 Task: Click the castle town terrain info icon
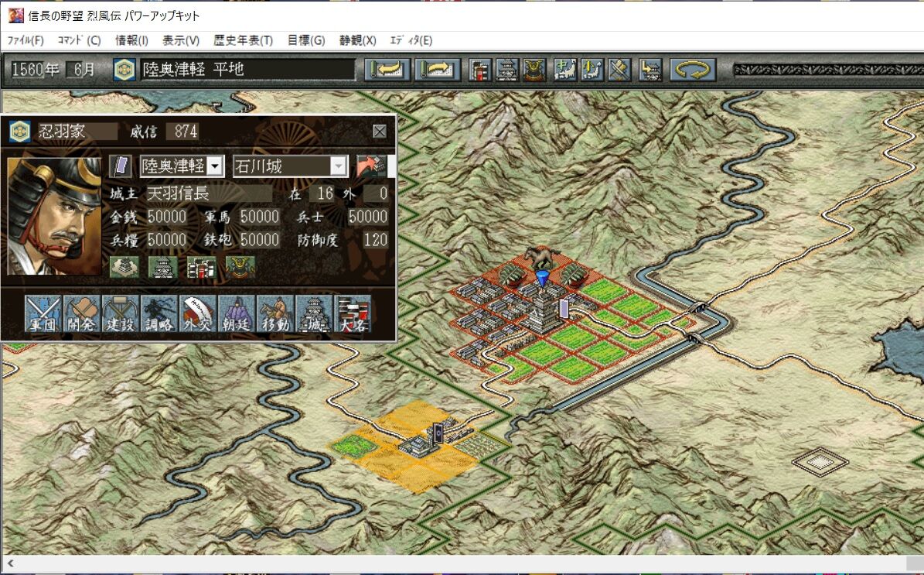pyautogui.click(x=125, y=268)
